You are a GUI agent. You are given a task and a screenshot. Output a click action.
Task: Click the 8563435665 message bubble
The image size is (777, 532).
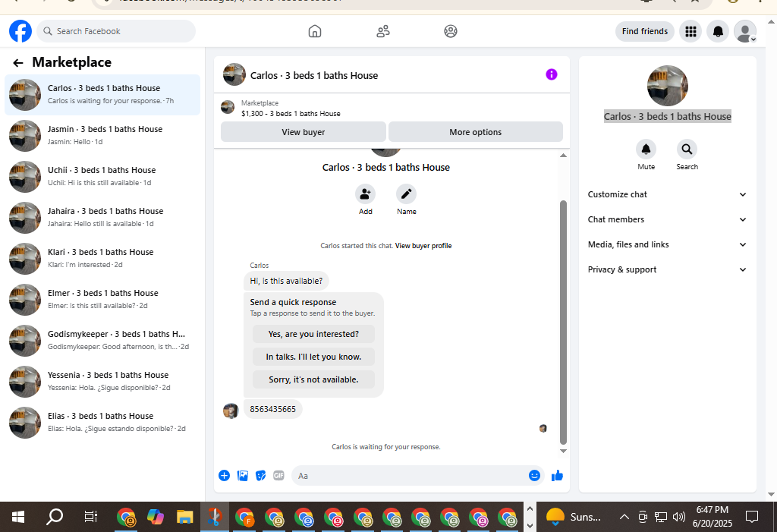pos(272,409)
